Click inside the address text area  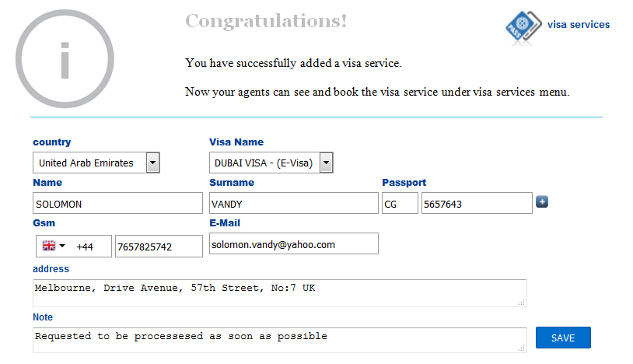tap(280, 293)
